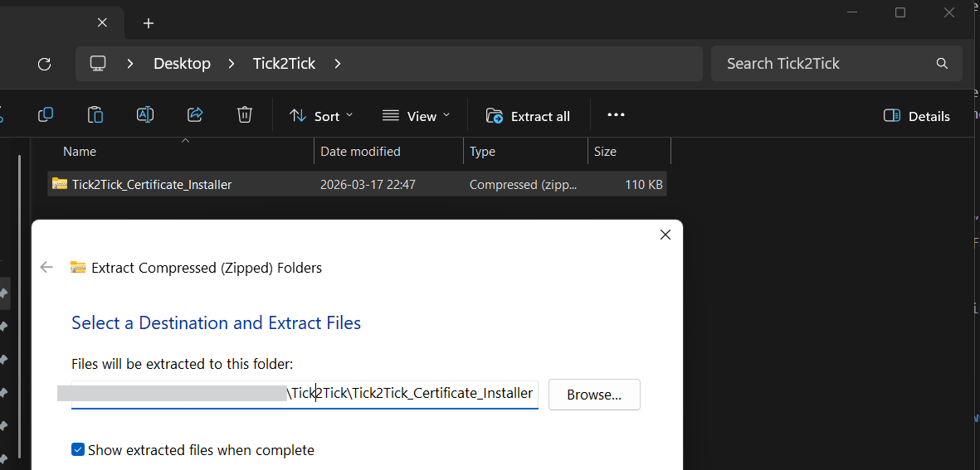980x470 pixels.
Task: Select the Tick2Tick_Certificate_Installer zip file
Action: coord(152,185)
